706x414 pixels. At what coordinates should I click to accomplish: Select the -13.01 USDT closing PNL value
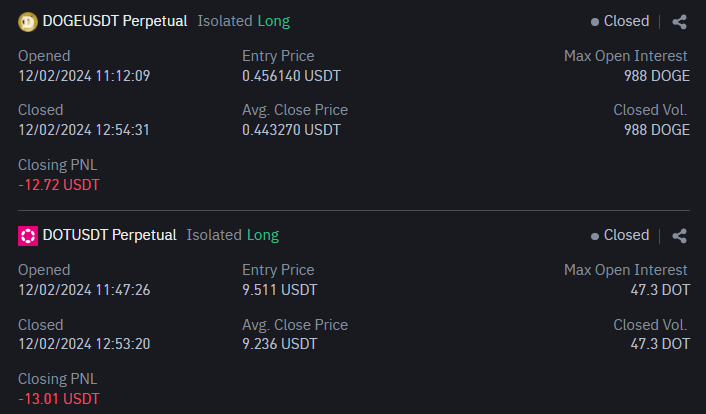click(x=59, y=399)
